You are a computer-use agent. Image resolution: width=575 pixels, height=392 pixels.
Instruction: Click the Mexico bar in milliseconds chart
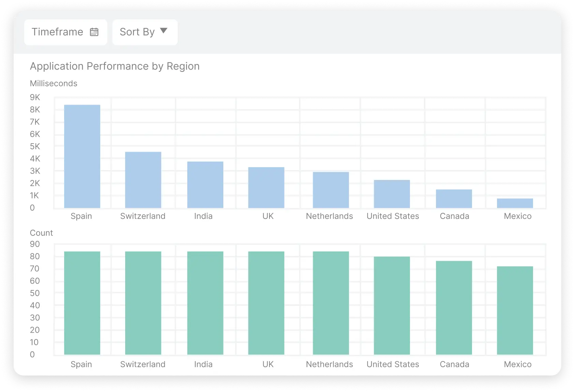[x=515, y=203]
